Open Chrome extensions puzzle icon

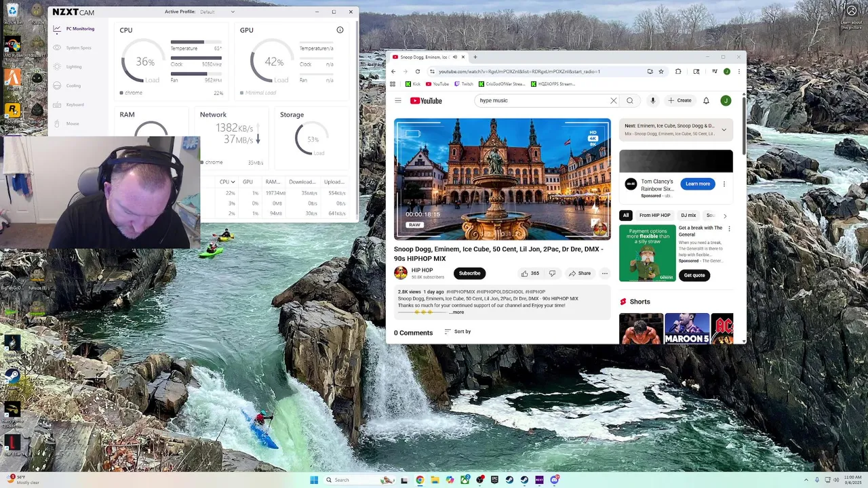point(678,71)
